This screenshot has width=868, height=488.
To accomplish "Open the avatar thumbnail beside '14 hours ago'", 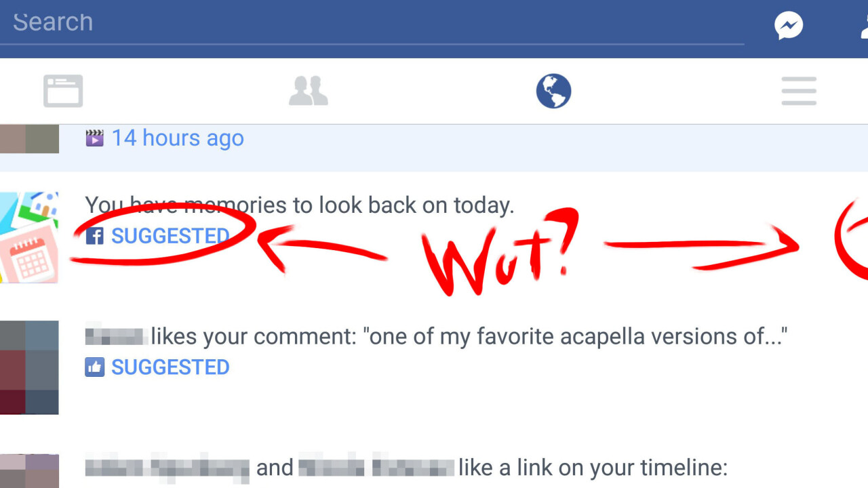I will coord(29,139).
